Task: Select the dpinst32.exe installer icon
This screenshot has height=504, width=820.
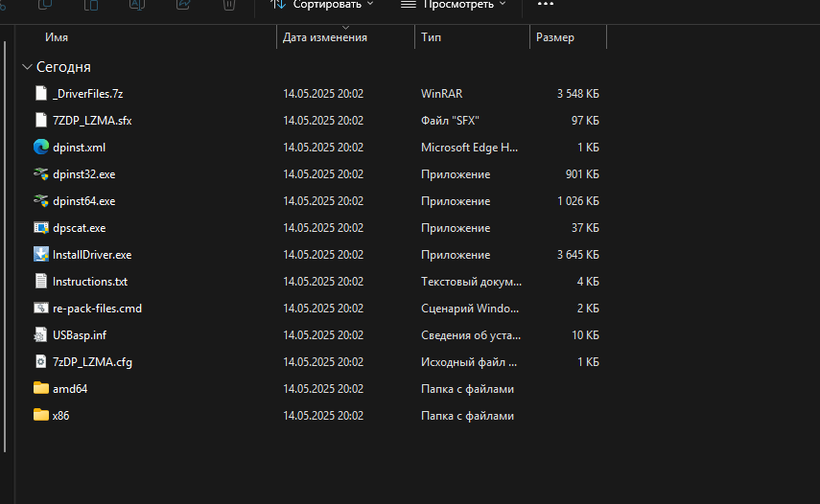Action: 40,174
